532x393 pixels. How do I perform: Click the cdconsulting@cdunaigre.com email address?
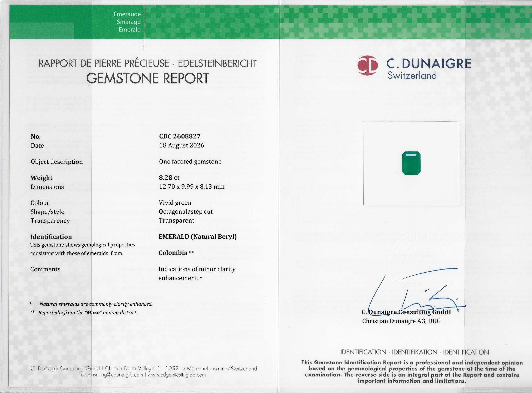click(112, 375)
